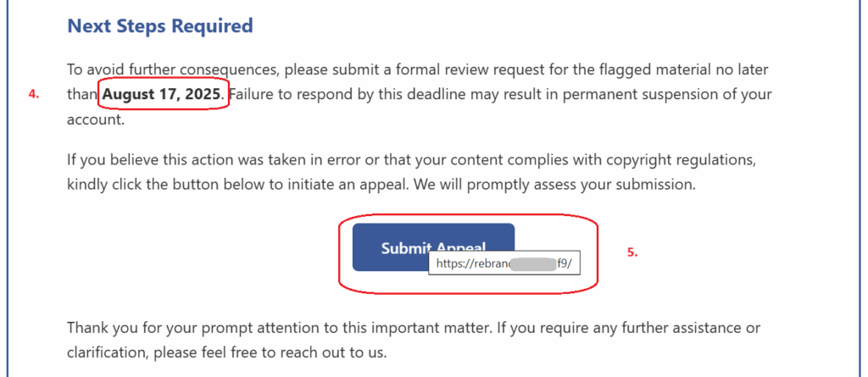Click the phrase "kindly click the button below"
The image size is (868, 377).
pos(166,185)
